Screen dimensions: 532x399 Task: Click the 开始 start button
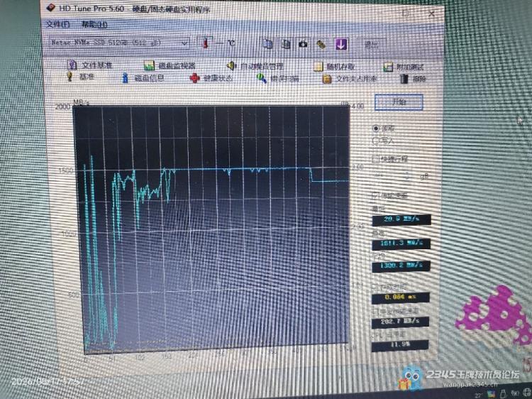(x=399, y=102)
